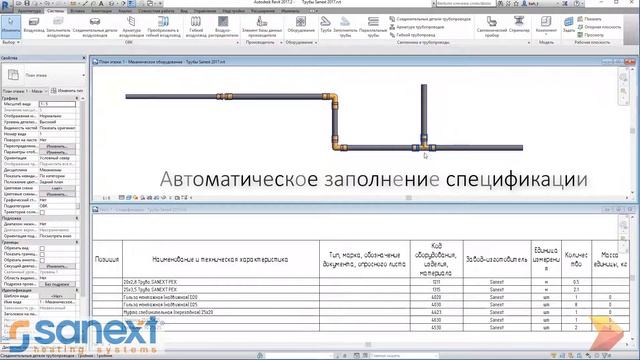This screenshot has height=360, width=640.
Task: Click the Сантехнический прибор (plumbing fixture) tool
Action: [x=492, y=26]
